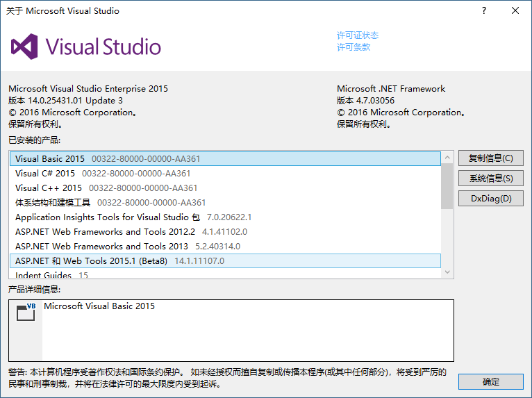Select ASP.NET 和 Web Tools 2015.1 (Beta8) row
Viewport: 532px width, 398px height.
click(x=225, y=261)
